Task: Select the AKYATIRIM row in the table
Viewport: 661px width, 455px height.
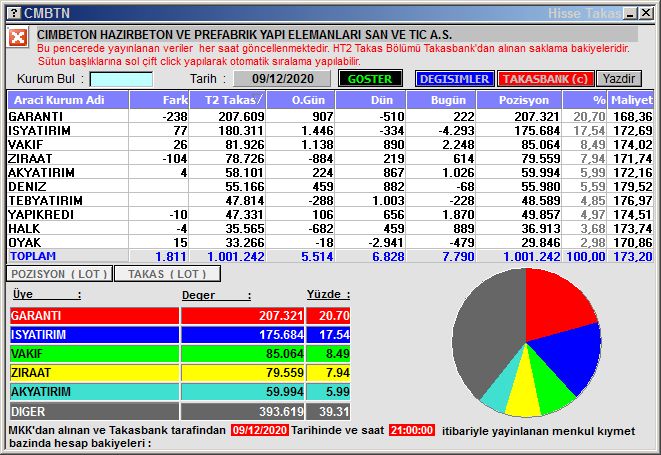Action: (330, 172)
